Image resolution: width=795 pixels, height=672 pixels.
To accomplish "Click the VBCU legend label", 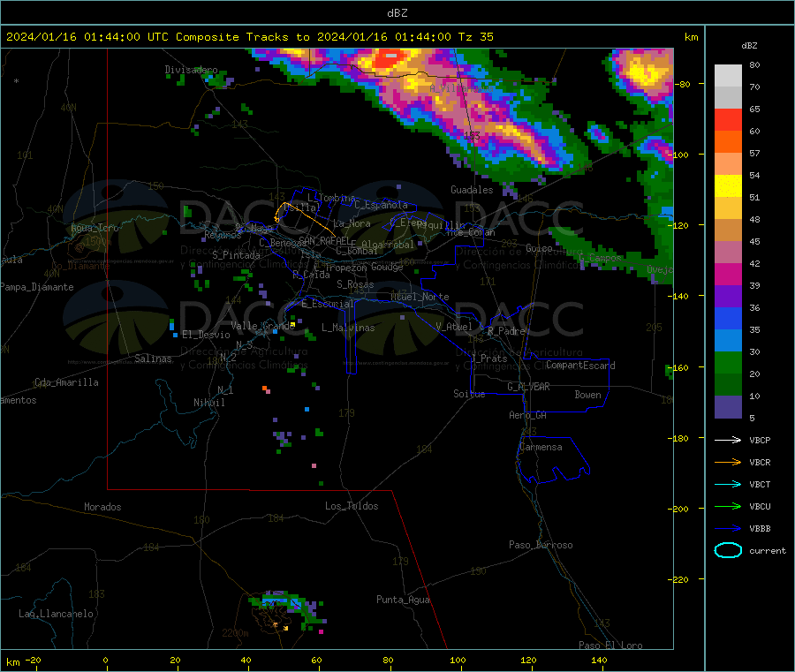I will point(760,506).
